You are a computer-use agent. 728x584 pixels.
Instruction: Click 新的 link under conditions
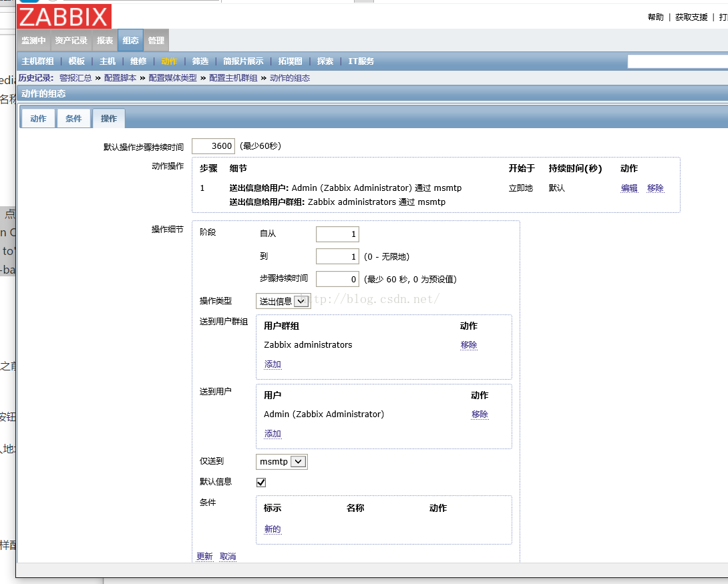pos(272,529)
